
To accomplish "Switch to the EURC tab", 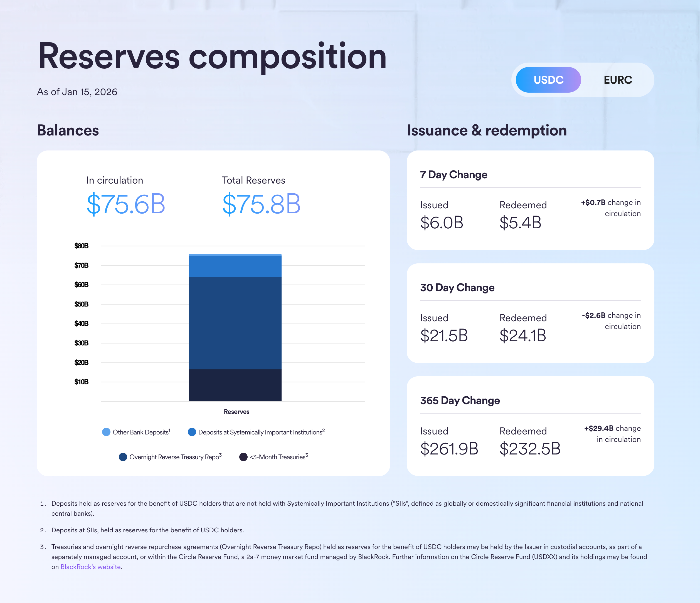I will click(x=618, y=80).
